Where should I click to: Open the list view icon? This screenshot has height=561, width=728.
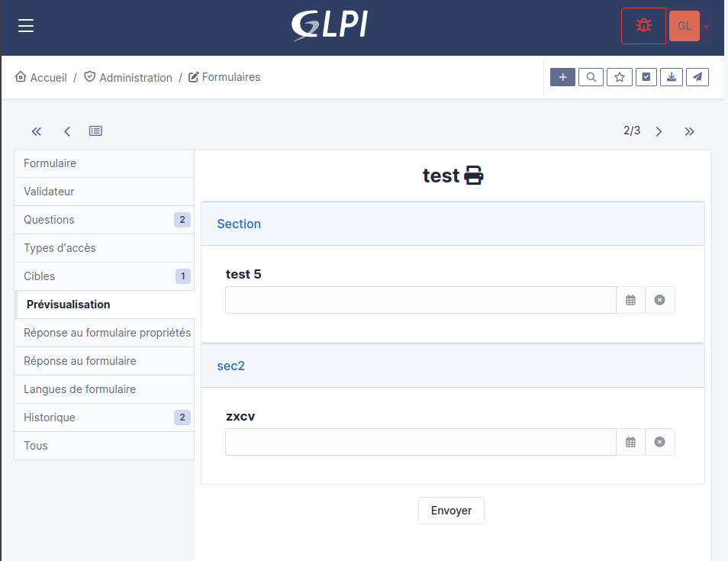[95, 131]
